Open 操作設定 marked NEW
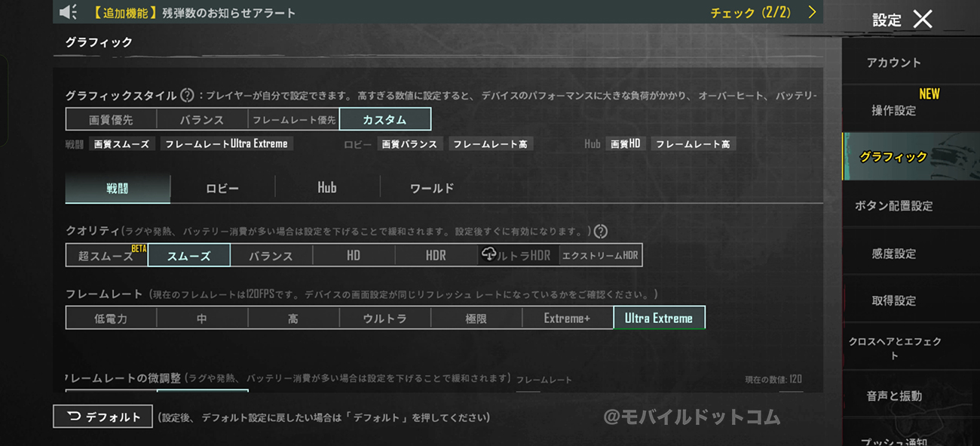Image resolution: width=980 pixels, height=446 pixels. pyautogui.click(x=894, y=110)
